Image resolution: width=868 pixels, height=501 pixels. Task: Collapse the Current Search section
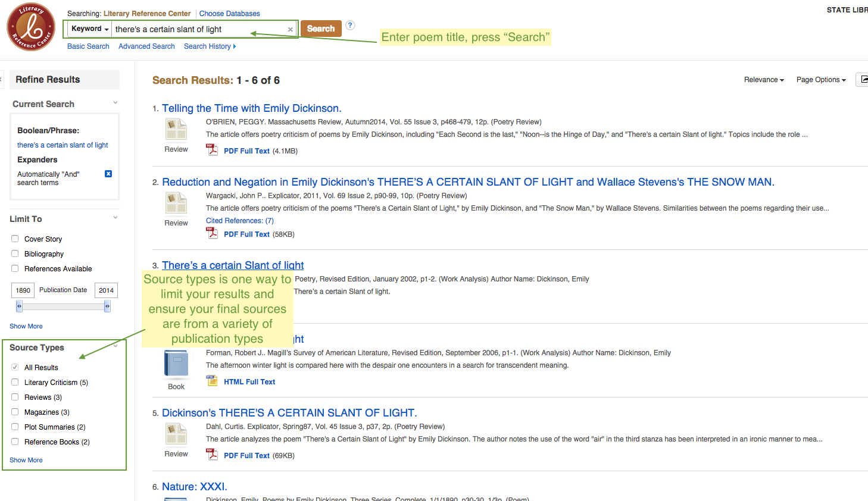(x=115, y=103)
